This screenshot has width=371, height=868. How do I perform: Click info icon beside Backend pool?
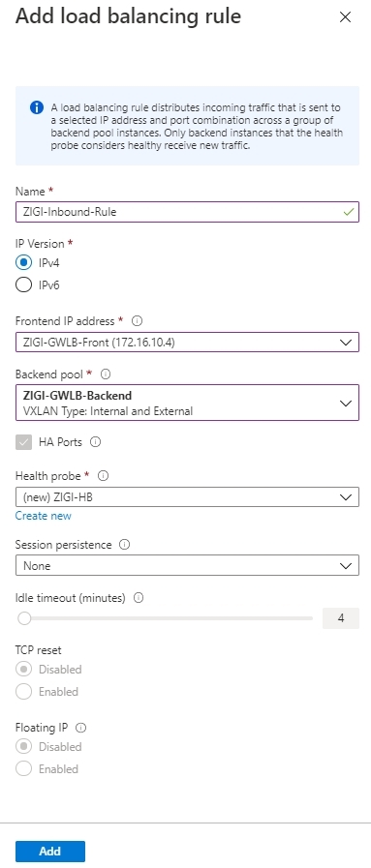click(106, 374)
